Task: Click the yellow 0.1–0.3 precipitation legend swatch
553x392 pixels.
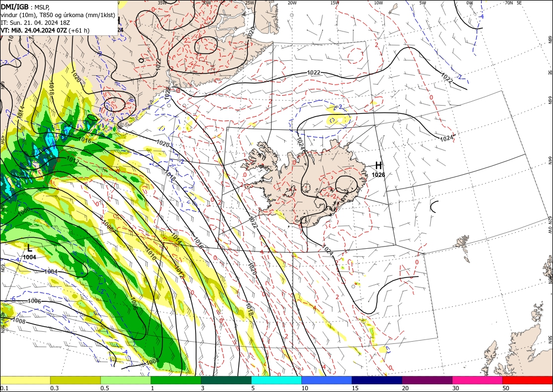Action: (25, 380)
